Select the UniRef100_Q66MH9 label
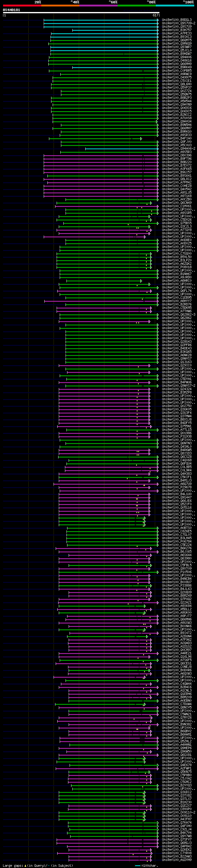Image resolution: width=197 pixels, height=868 pixels. (x=177, y=64)
